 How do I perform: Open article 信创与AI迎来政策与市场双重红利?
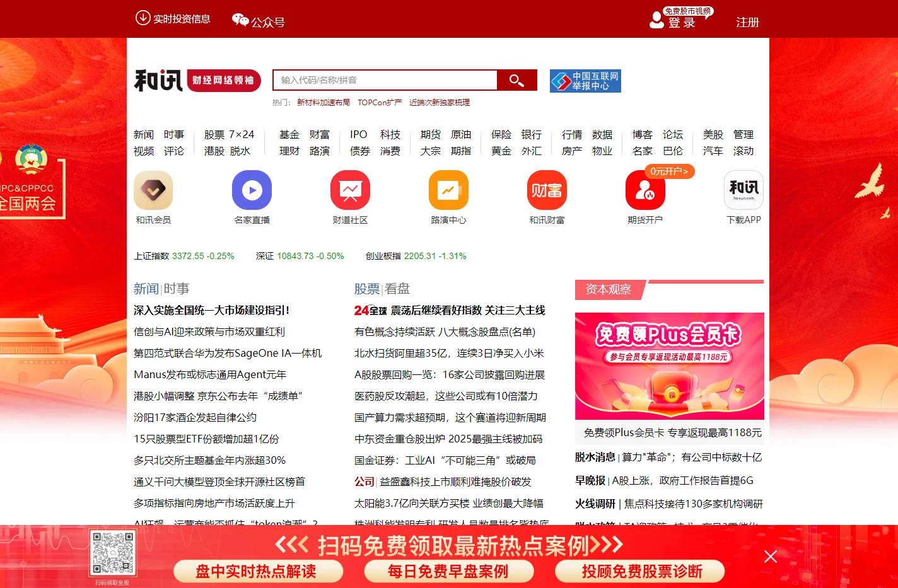coord(209,331)
